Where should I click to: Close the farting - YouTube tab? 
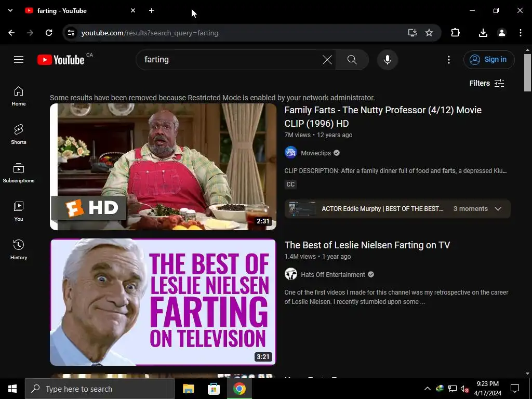coord(133,11)
